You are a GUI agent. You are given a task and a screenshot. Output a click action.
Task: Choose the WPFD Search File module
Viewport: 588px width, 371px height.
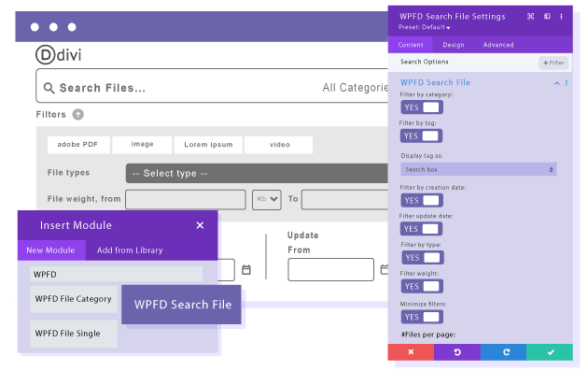click(181, 304)
